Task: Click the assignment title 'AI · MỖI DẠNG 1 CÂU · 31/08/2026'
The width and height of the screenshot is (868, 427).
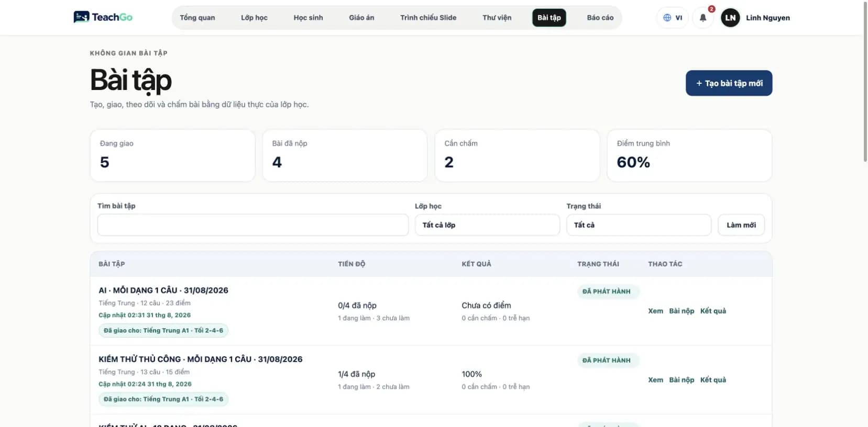Action: tap(163, 290)
